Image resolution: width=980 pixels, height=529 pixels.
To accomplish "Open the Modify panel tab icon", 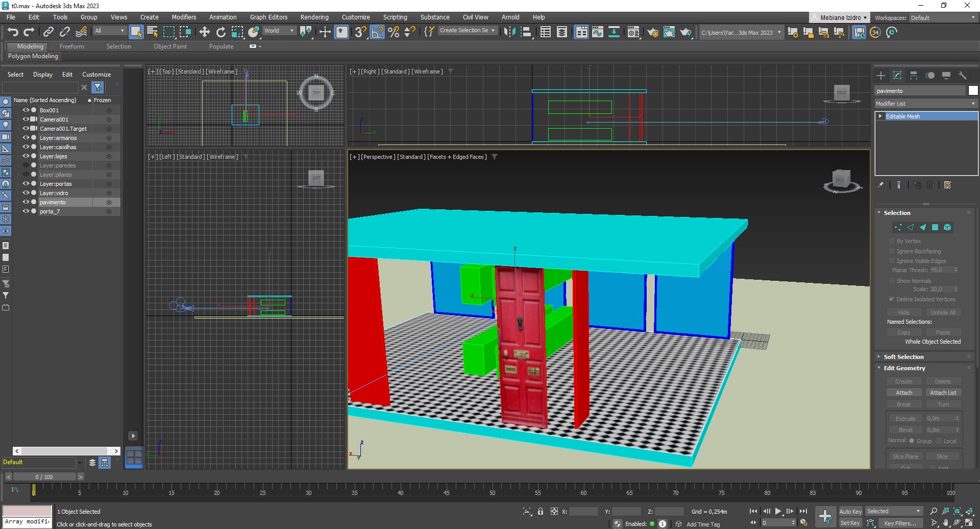I will (897, 76).
